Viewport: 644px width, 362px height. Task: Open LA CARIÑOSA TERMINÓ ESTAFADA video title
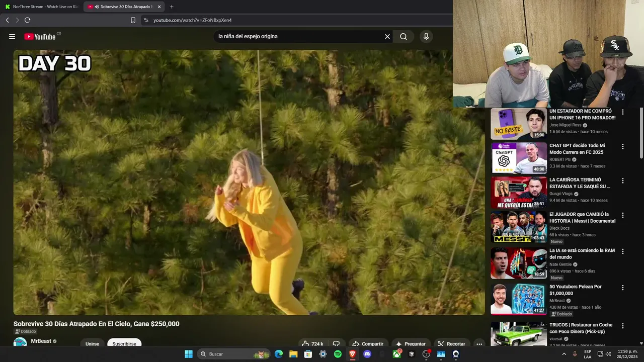580,183
